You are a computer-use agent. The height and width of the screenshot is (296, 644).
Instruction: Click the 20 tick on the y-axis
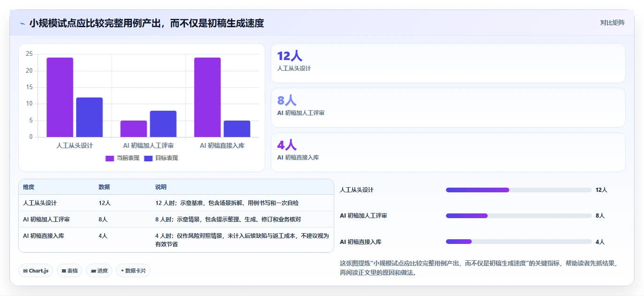pos(29,71)
